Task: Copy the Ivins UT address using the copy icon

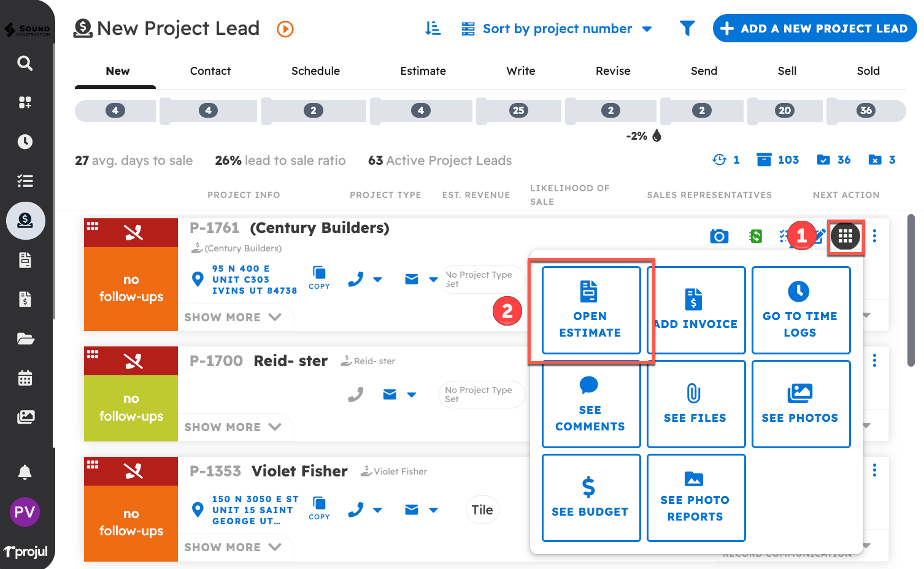Action: coord(319,277)
